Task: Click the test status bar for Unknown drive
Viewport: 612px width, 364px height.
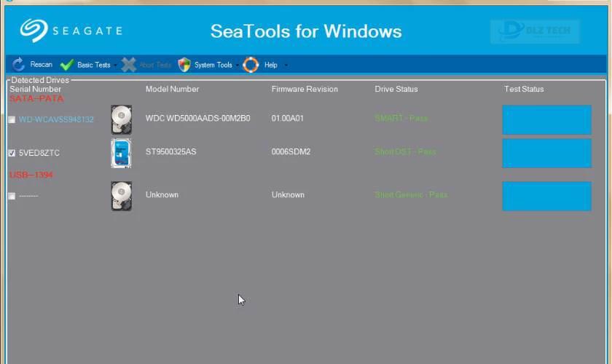Action: pos(546,197)
